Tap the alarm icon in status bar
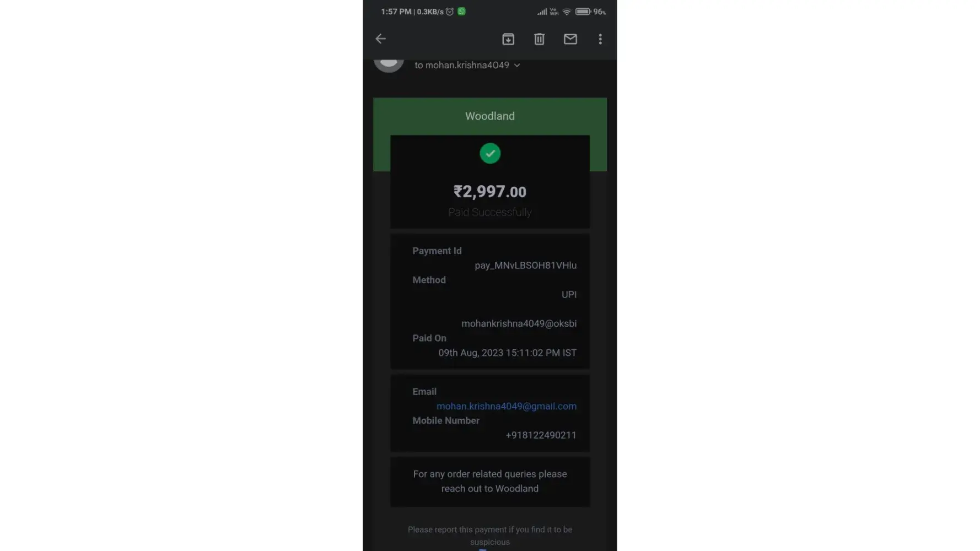The width and height of the screenshot is (980, 551). click(450, 12)
